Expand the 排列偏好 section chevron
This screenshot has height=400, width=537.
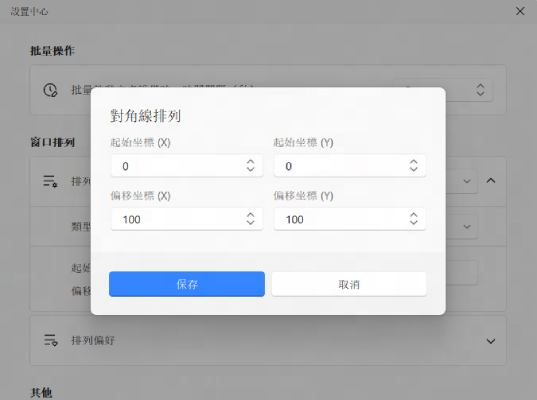pyautogui.click(x=491, y=341)
